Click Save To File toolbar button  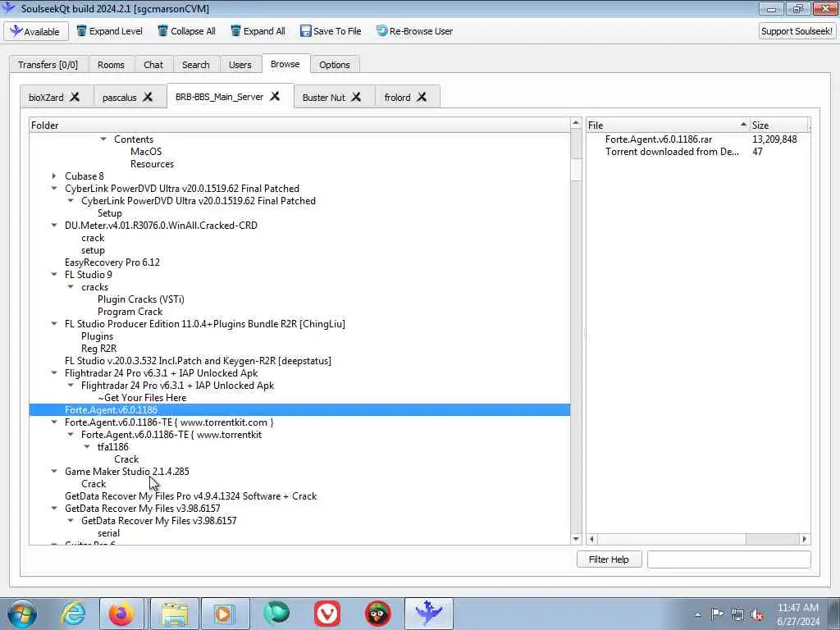331,31
